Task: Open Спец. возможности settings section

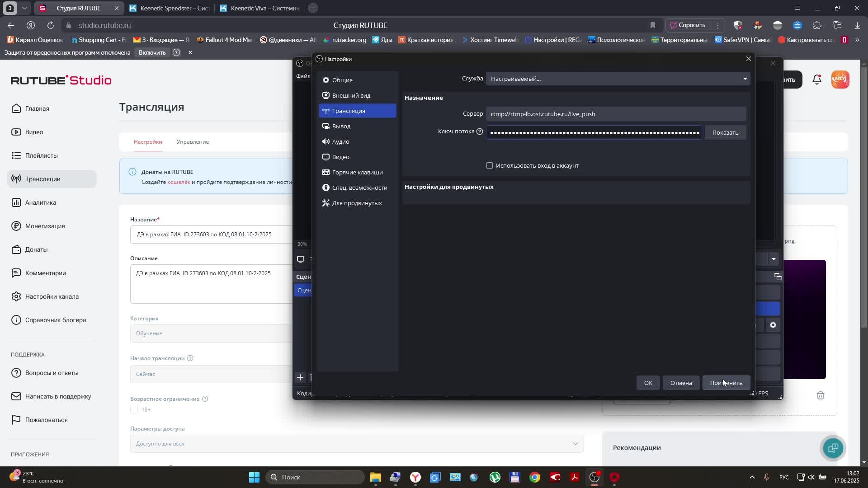Action: (x=357, y=188)
